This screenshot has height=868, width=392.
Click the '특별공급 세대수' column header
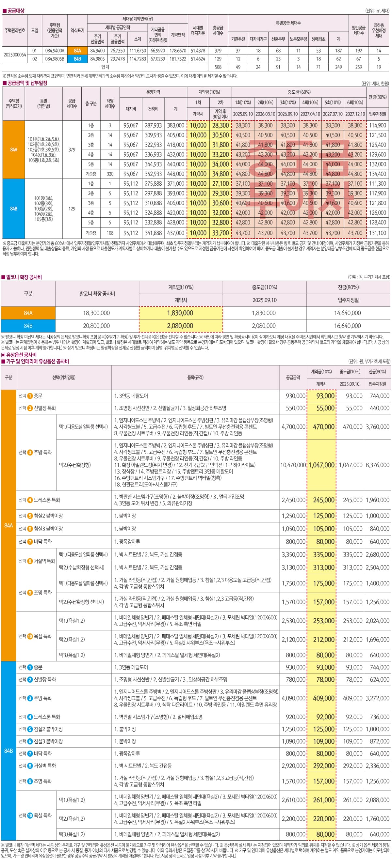click(x=288, y=23)
